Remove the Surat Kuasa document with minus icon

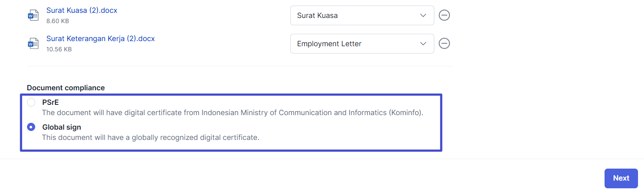click(x=444, y=15)
